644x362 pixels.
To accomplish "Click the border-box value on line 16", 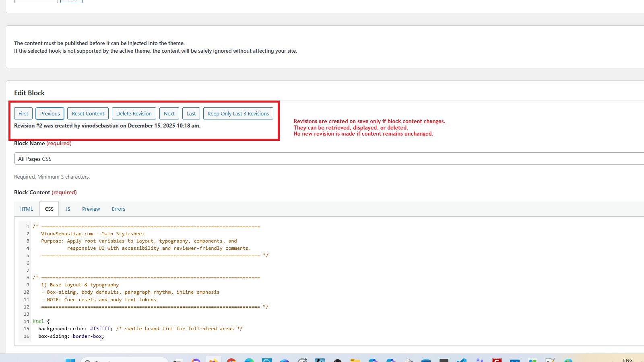I will pos(87,336).
